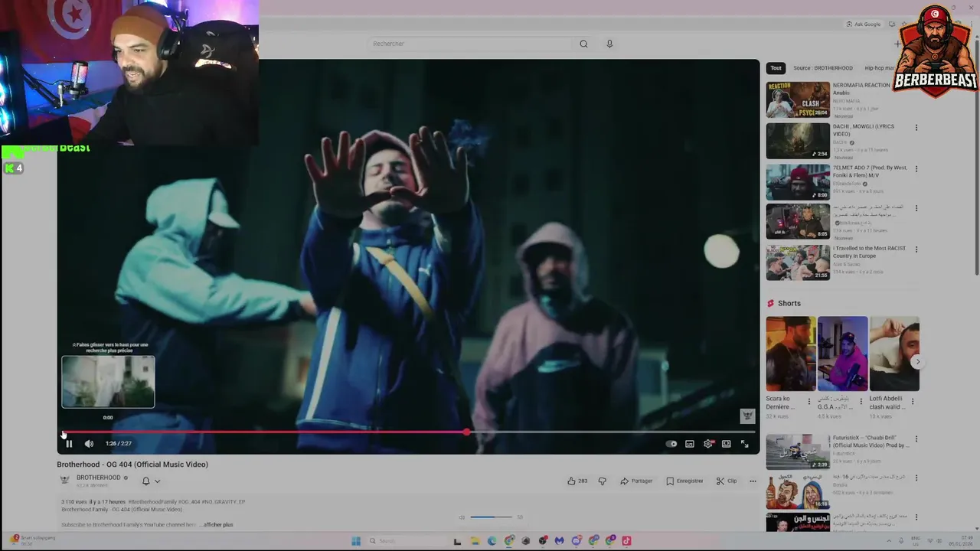Open options menu for FuturisticX video
This screenshot has height=551, width=980.
point(916,440)
